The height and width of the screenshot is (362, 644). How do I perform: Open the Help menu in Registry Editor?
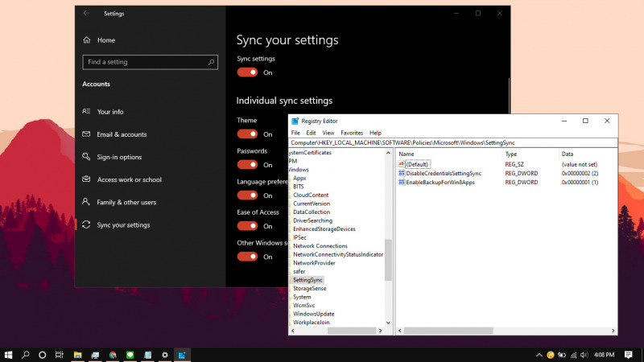coord(375,133)
